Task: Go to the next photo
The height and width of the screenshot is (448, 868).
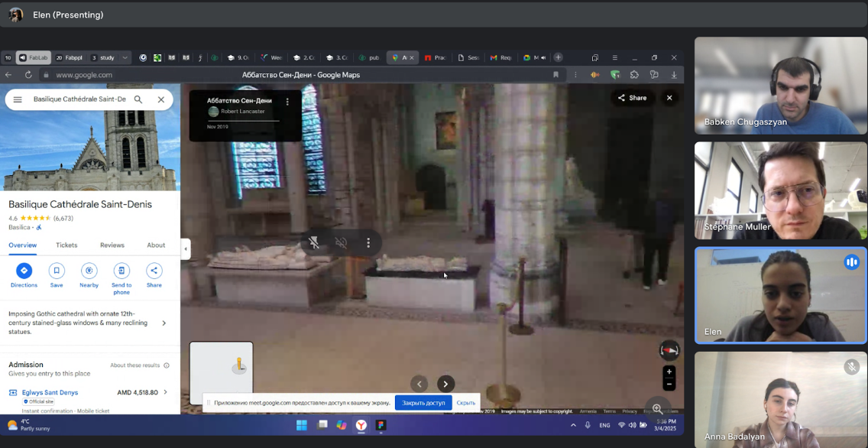Action: 445,384
